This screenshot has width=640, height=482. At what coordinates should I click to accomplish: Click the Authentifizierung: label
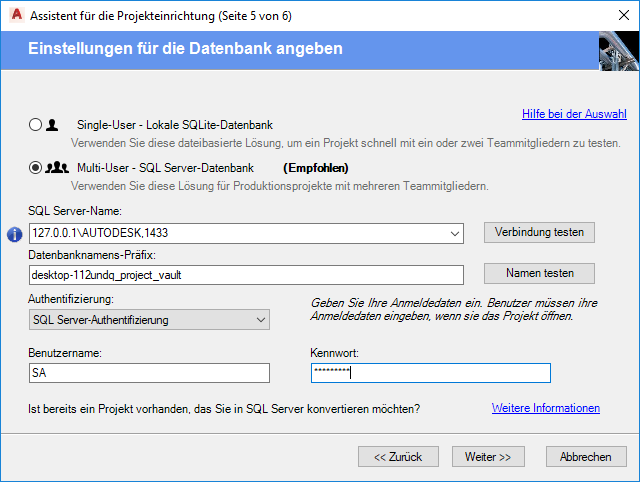point(71,299)
